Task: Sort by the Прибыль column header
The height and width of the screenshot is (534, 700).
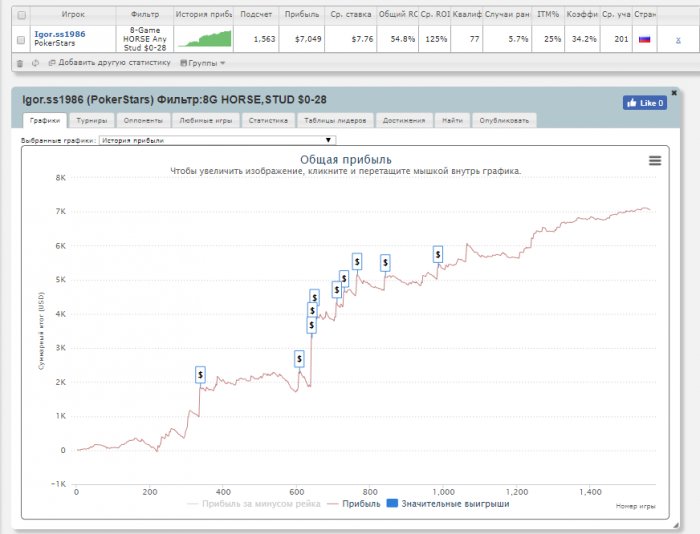Action: point(302,14)
